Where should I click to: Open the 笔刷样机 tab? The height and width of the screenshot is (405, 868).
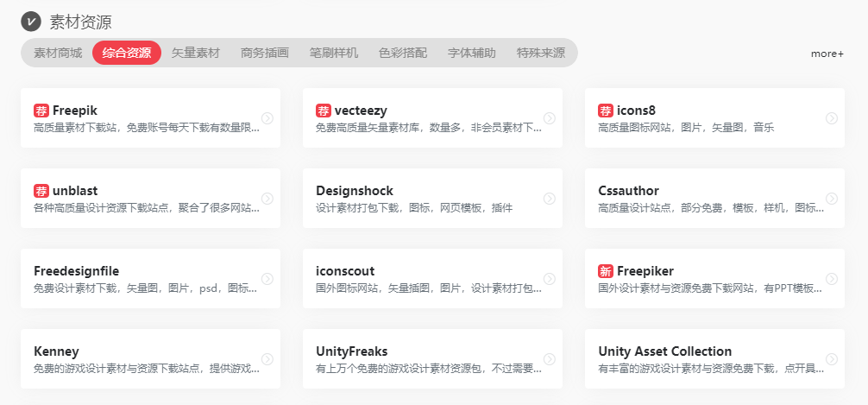point(334,54)
